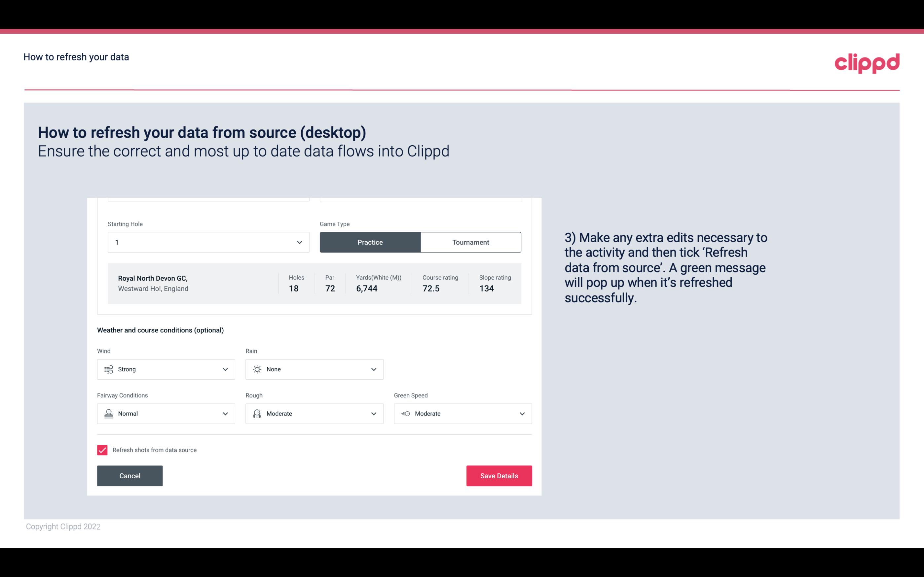Click the Cancel button
This screenshot has height=577, width=924.
click(x=130, y=475)
